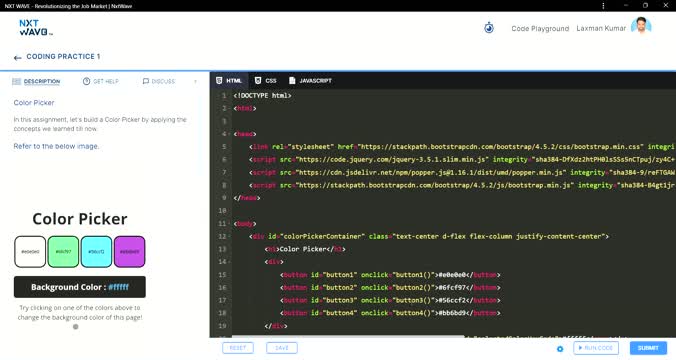Click the button3 code line 17
This screenshot has width=676, height=360.
click(390, 301)
